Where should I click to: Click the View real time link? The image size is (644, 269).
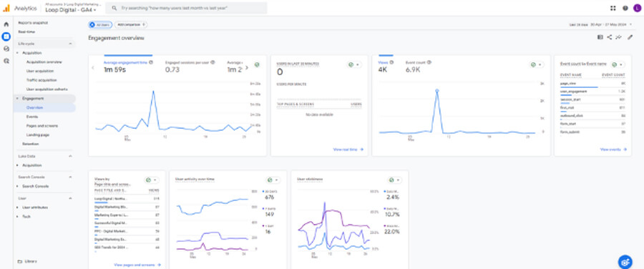[348, 150]
